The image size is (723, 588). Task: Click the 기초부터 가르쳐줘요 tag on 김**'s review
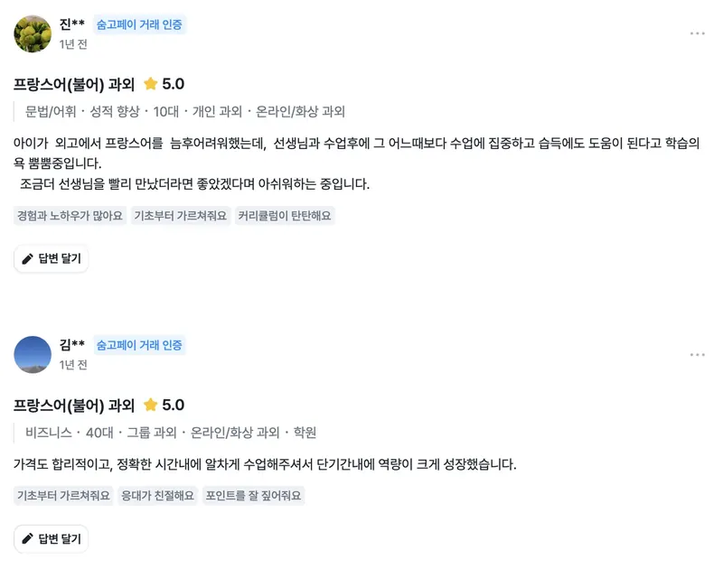pos(63,495)
